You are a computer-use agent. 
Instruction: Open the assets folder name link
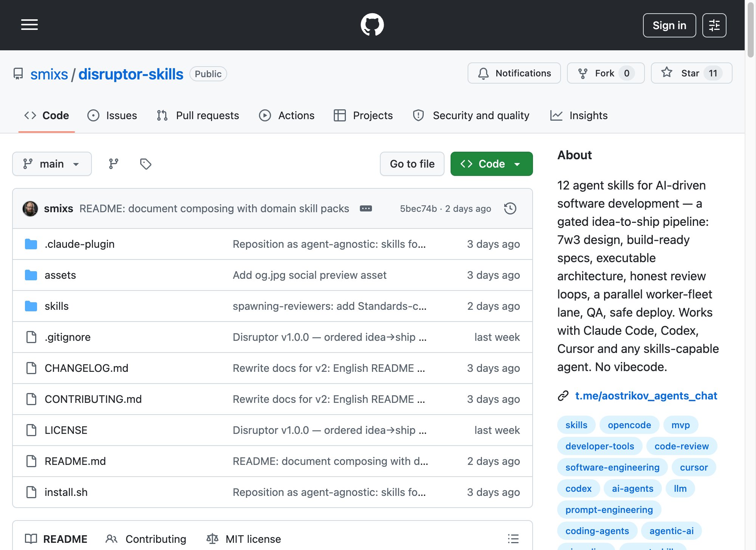click(x=60, y=275)
